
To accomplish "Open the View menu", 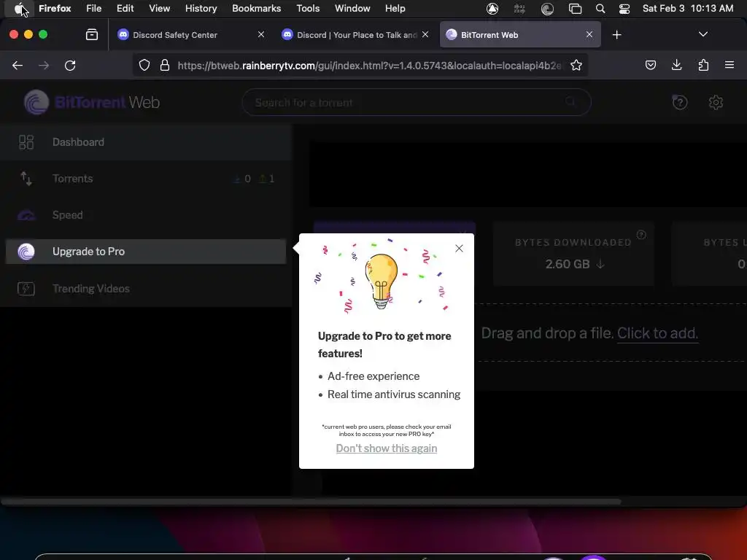I will (160, 8).
